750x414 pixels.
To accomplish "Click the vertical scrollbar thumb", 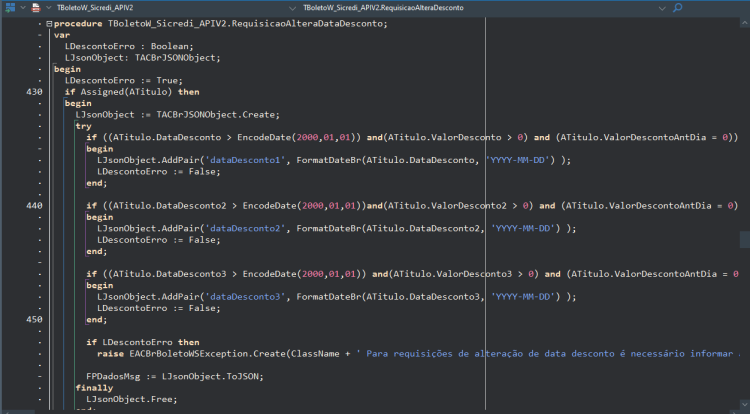I will pos(744,240).
